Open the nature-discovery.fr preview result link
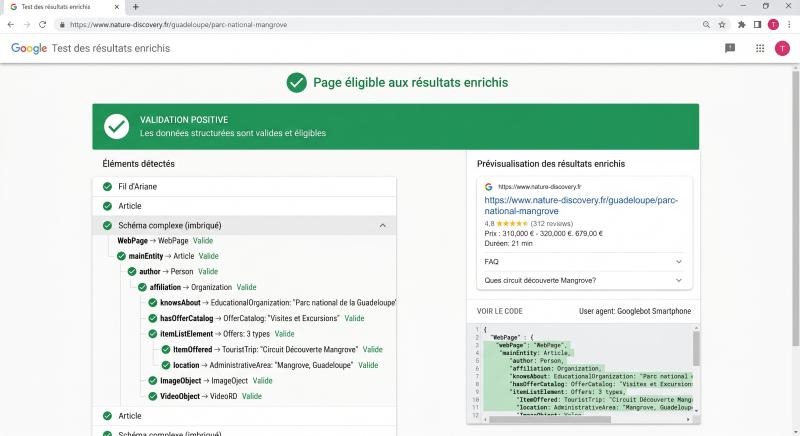The image size is (800, 436). tap(581, 206)
